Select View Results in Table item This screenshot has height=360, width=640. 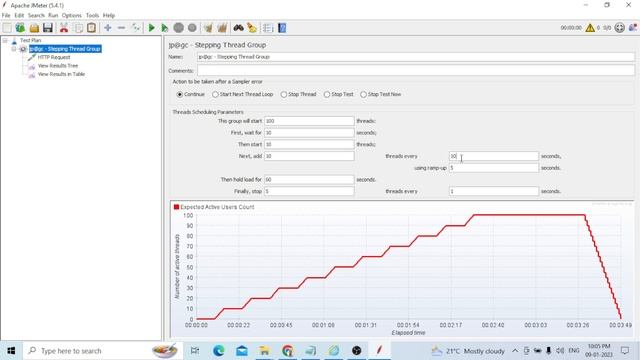click(61, 74)
